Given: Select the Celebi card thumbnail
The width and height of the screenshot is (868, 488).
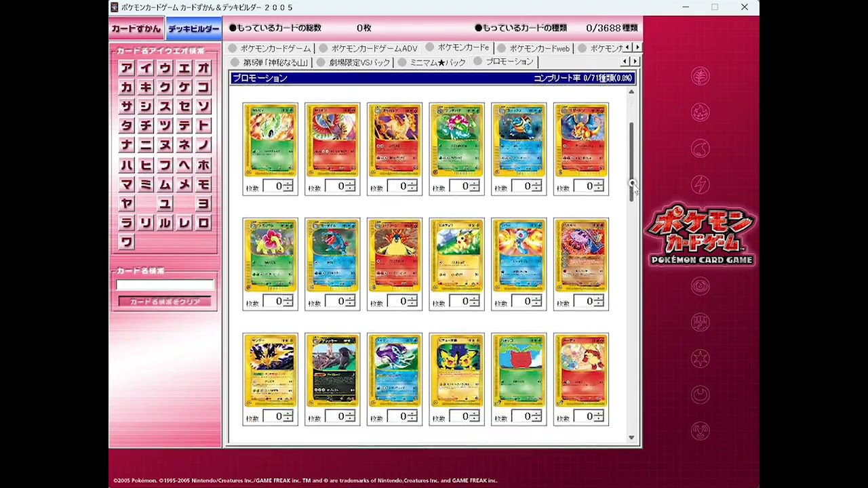Looking at the screenshot, I should 270,140.
